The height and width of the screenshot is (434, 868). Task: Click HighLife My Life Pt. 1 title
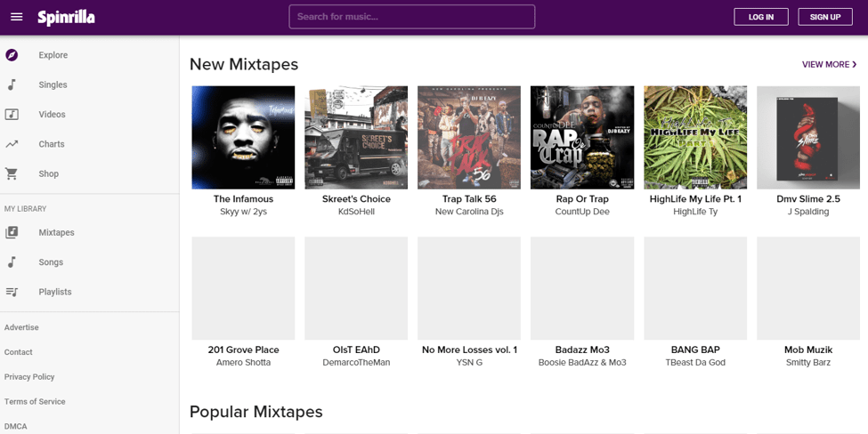tap(695, 199)
